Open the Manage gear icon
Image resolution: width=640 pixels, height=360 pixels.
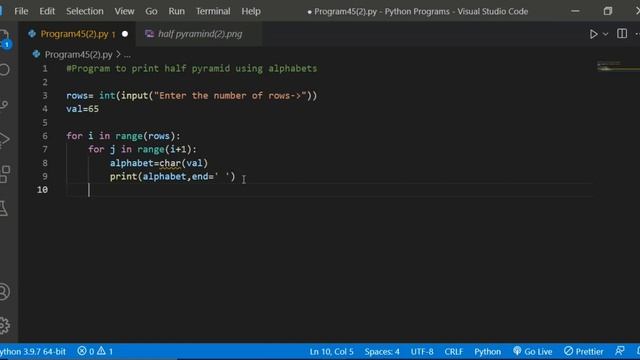4,325
